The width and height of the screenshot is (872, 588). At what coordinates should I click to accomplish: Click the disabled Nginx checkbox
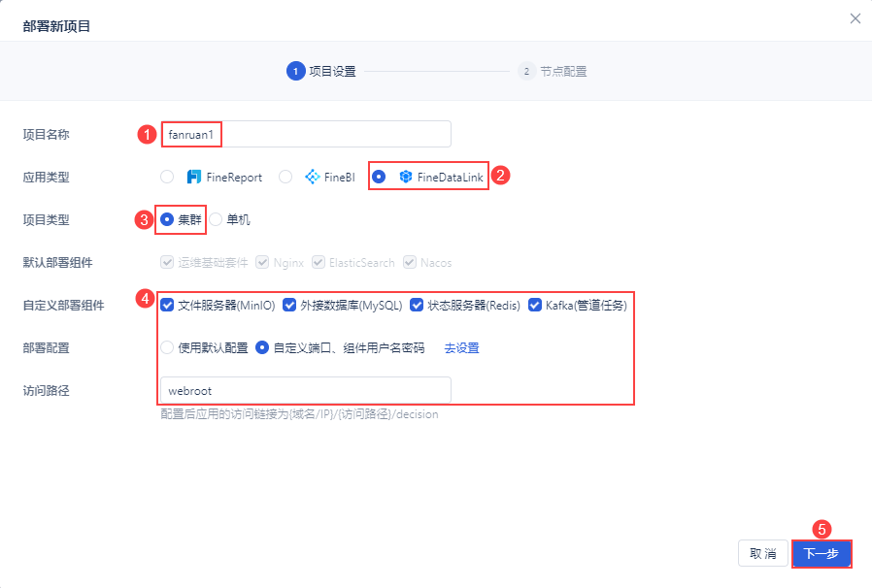pyautogui.click(x=262, y=262)
